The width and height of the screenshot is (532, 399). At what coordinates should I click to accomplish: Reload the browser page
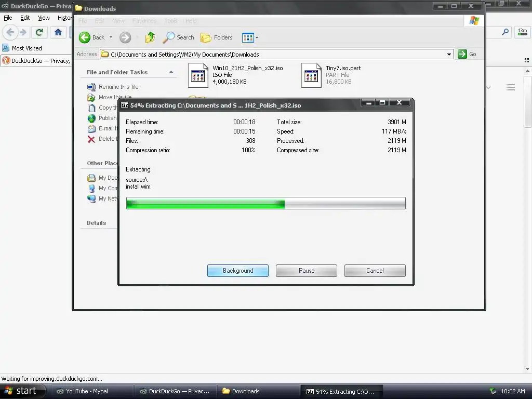pyautogui.click(x=39, y=32)
